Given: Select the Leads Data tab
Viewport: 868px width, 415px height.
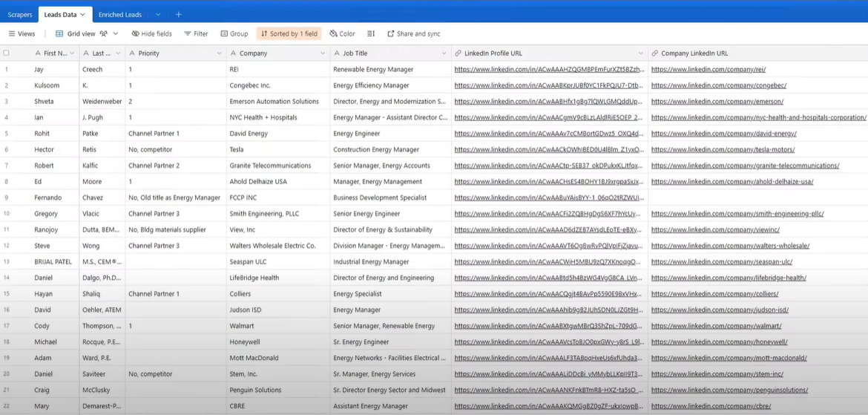Looking at the screenshot, I should (60, 14).
